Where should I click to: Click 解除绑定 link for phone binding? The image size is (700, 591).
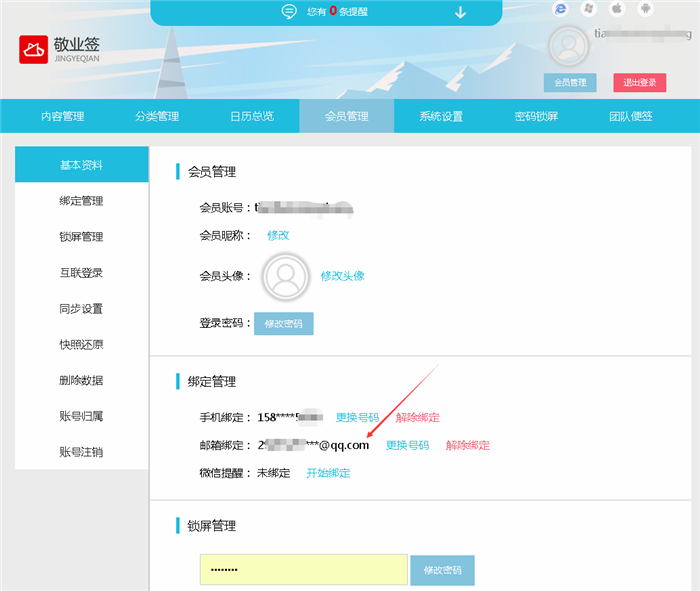click(x=417, y=417)
